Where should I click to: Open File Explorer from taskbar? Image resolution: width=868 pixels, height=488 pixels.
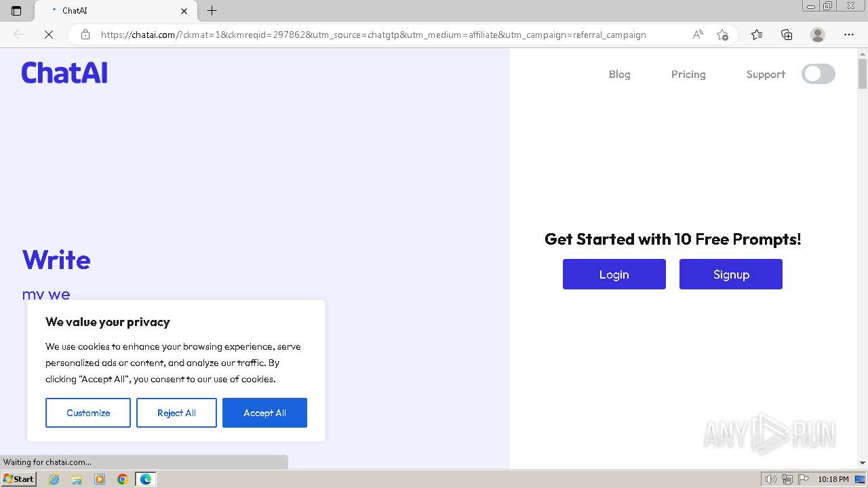click(x=77, y=479)
